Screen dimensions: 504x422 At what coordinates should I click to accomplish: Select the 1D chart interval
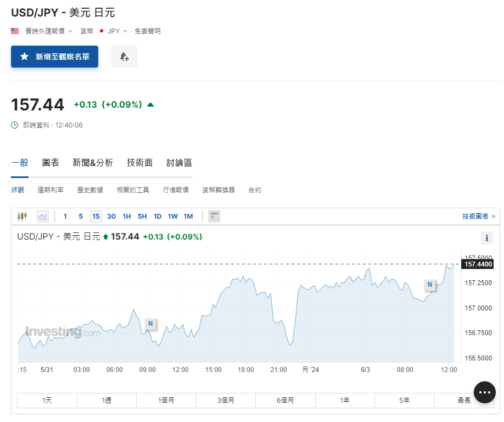click(x=158, y=216)
